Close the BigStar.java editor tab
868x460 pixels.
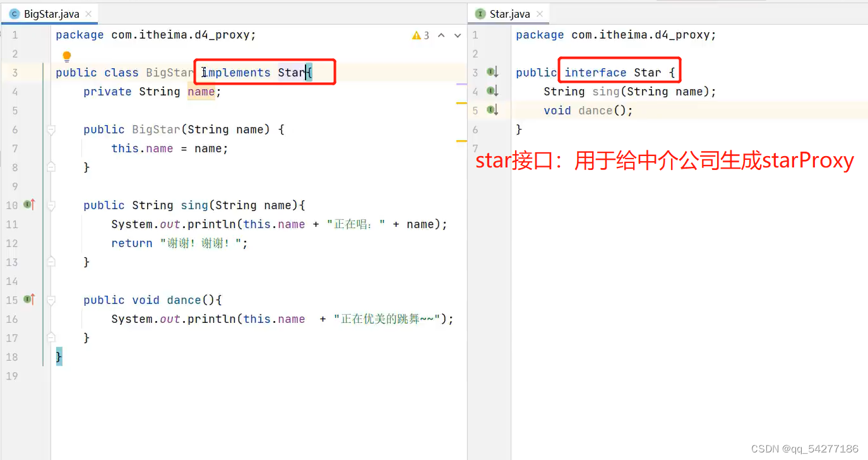point(88,14)
